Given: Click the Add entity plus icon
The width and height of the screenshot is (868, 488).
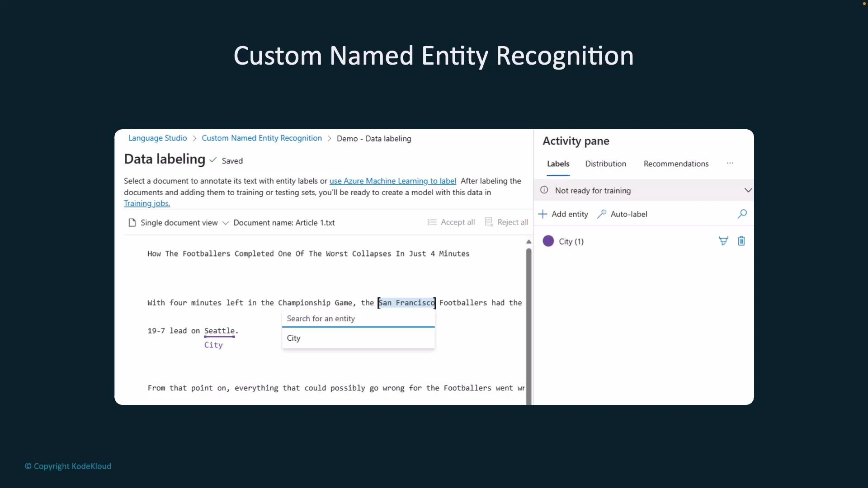Looking at the screenshot, I should point(542,214).
